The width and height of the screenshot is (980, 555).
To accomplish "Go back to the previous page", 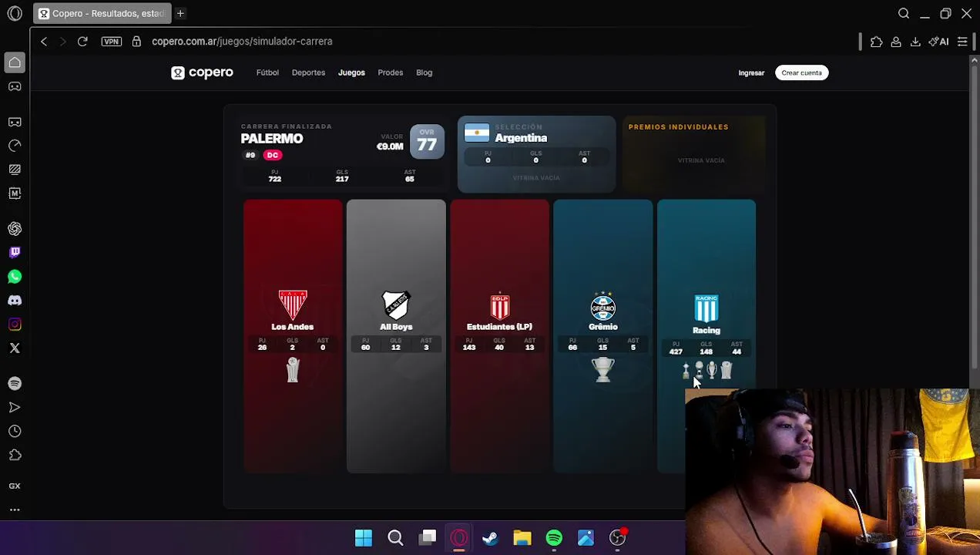I will [x=44, y=42].
